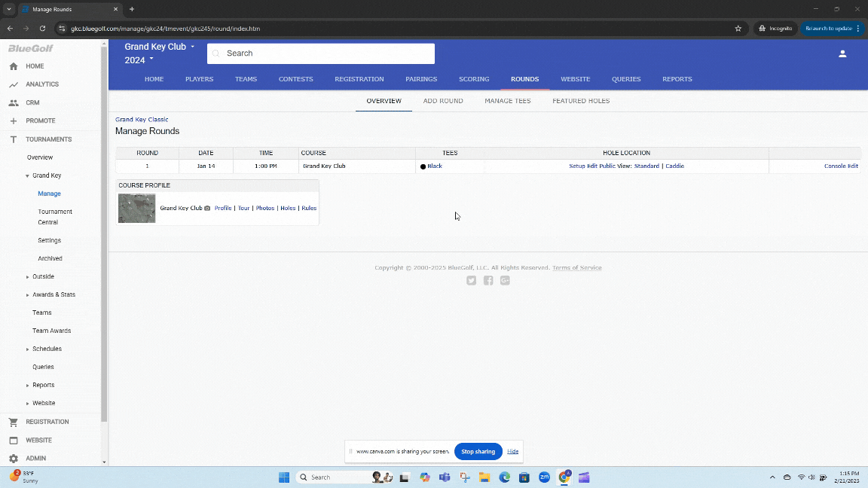
Task: Open the Manage Tees sub-tab
Action: [x=508, y=101]
